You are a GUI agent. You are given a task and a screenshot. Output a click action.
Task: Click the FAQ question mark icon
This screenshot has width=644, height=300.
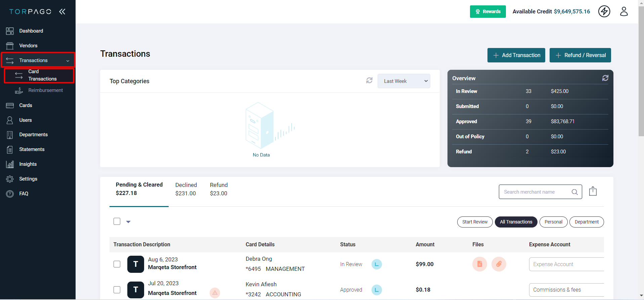pyautogui.click(x=10, y=194)
